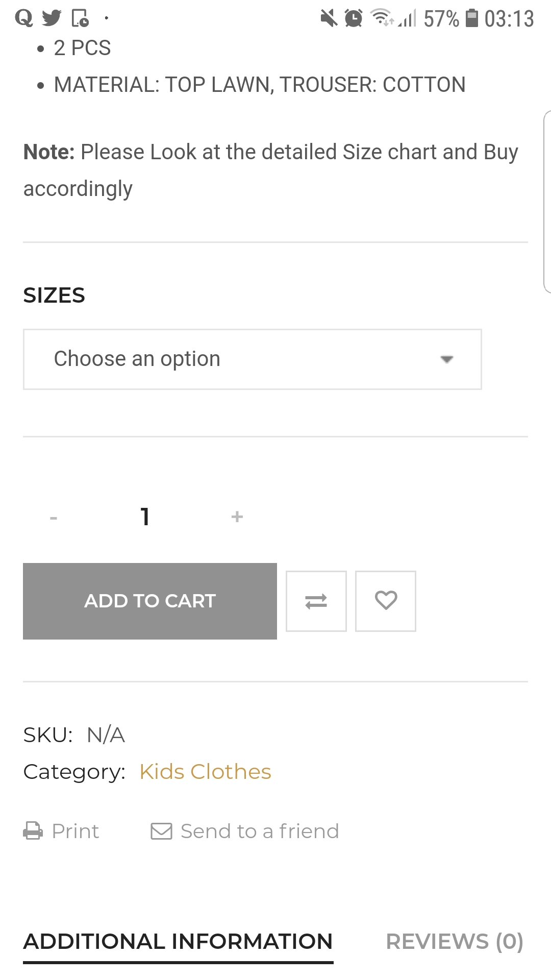Tap the alarm clock status icon

[354, 18]
